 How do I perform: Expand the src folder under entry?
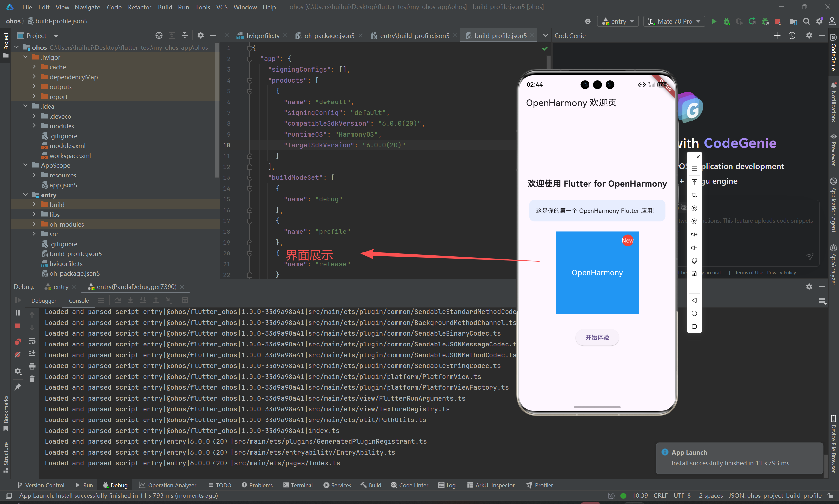[34, 234]
